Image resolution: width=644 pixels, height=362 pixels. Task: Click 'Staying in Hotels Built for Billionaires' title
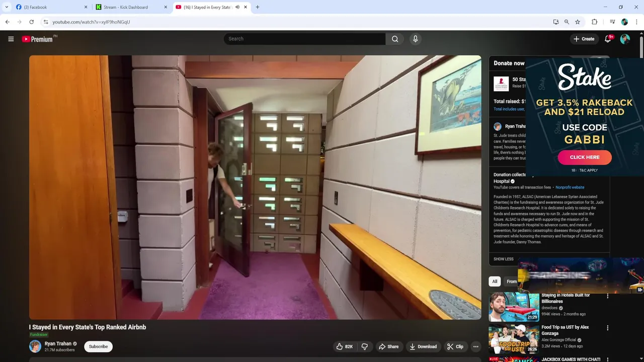pos(566,298)
